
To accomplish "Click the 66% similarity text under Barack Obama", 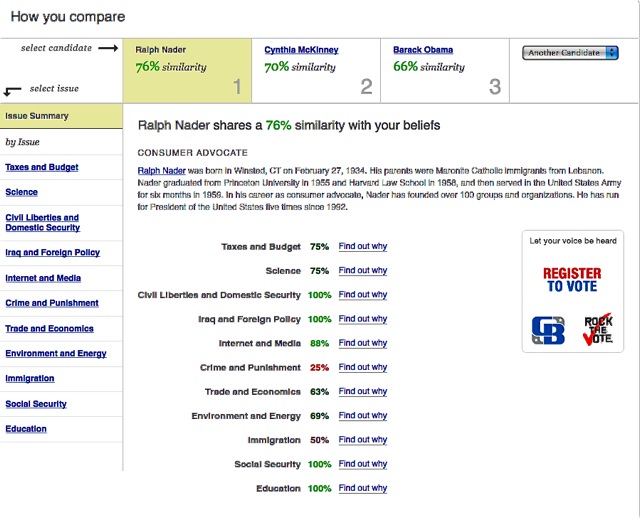I will point(429,66).
